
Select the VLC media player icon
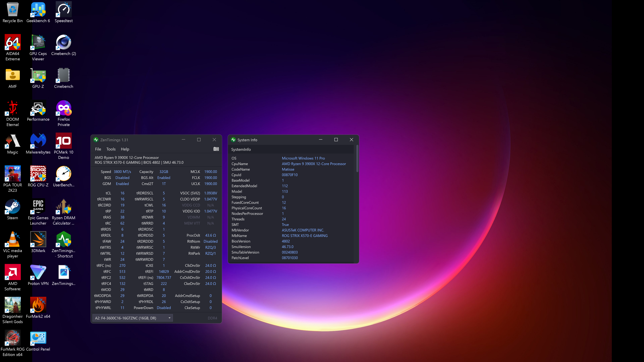point(13,245)
